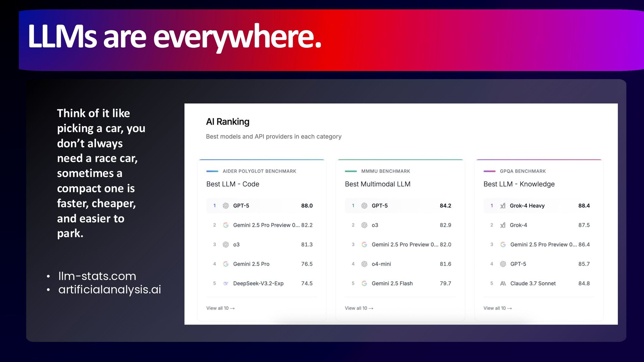The image size is (644, 362).
Task: Click OpenAI icon next to o4-mini
Action: point(364,264)
